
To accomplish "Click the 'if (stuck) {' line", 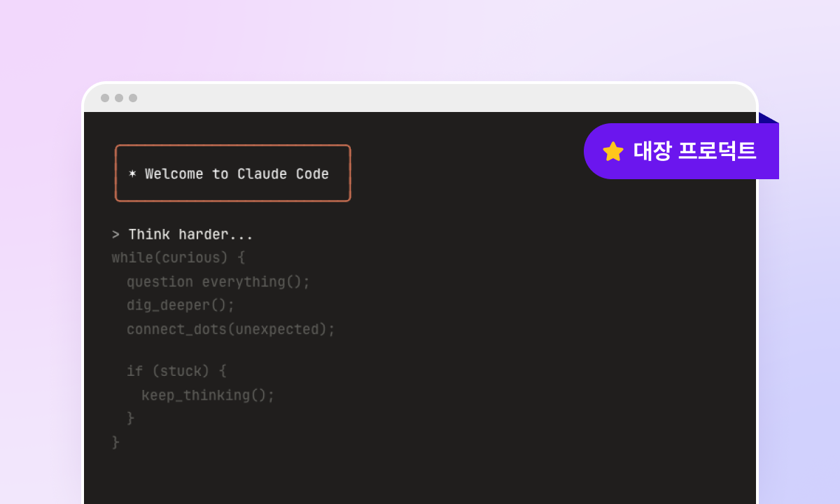I will coord(176,371).
